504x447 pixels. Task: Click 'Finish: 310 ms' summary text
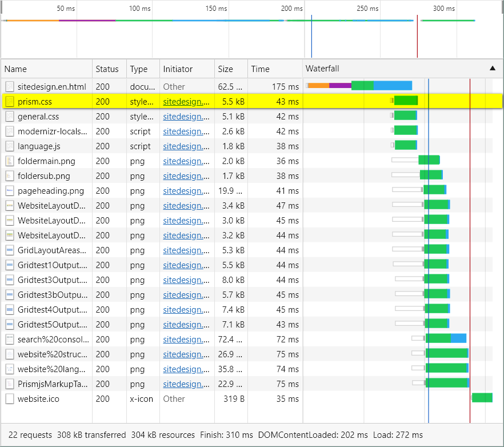point(226,435)
